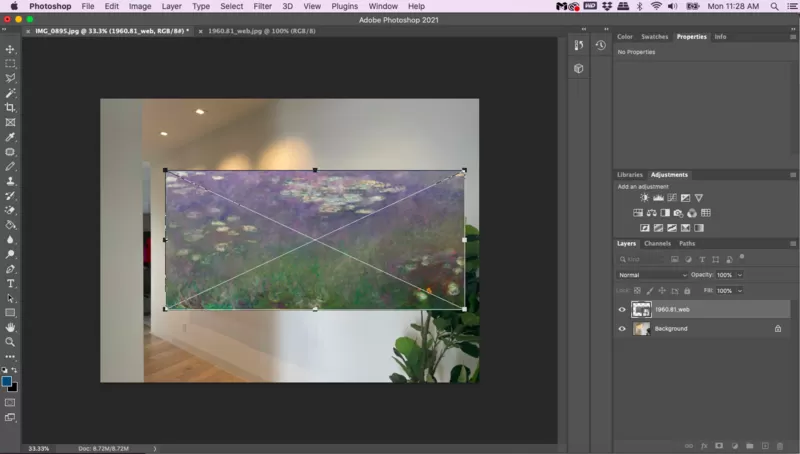Turn layer filtering on or off
The image size is (800, 454).
point(742,257)
